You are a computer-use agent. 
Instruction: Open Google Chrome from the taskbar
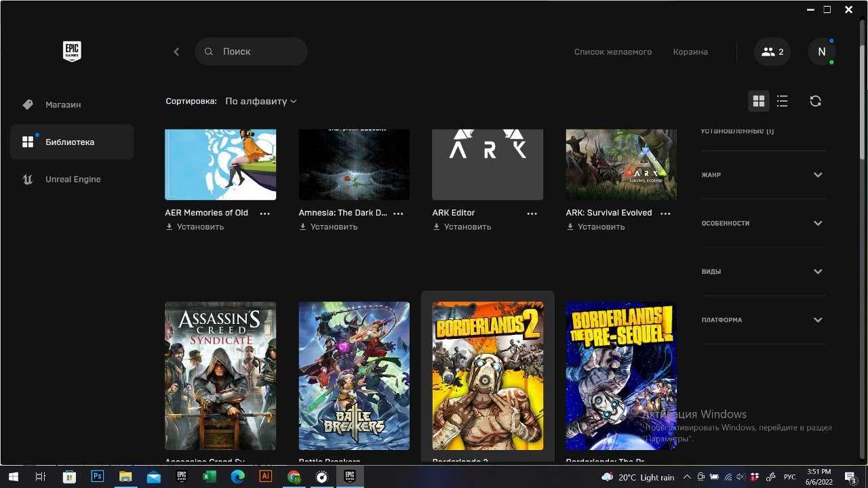(x=294, y=476)
